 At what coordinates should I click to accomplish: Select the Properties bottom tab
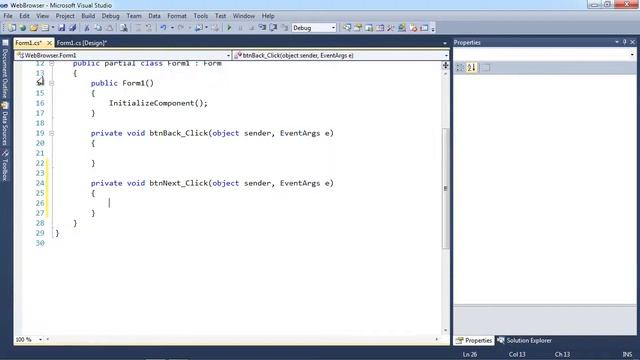tap(474, 340)
